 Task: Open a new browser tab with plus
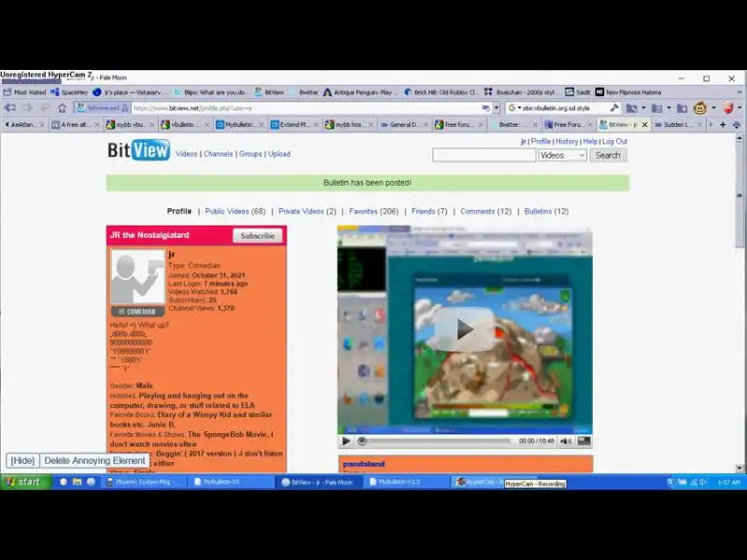coord(723,125)
